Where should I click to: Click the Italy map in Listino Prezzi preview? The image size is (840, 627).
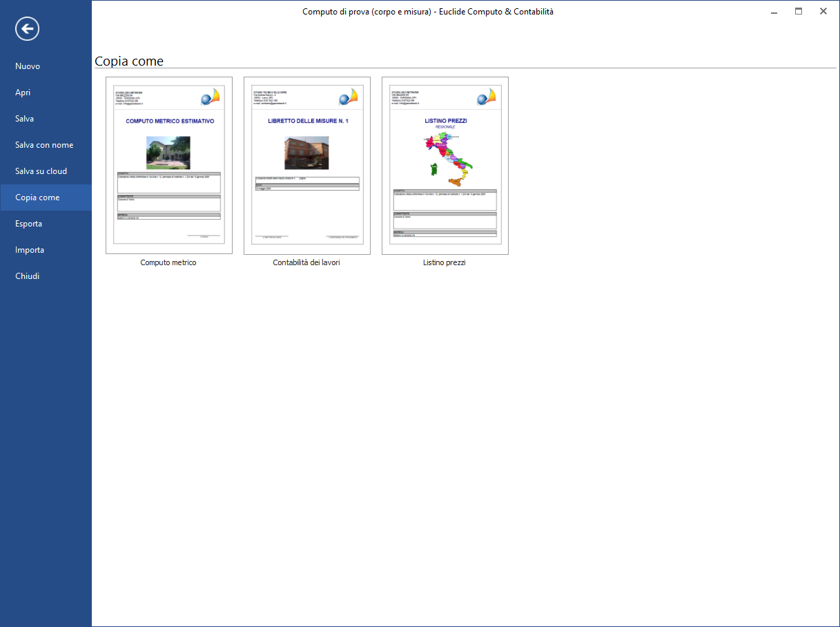[450, 159]
